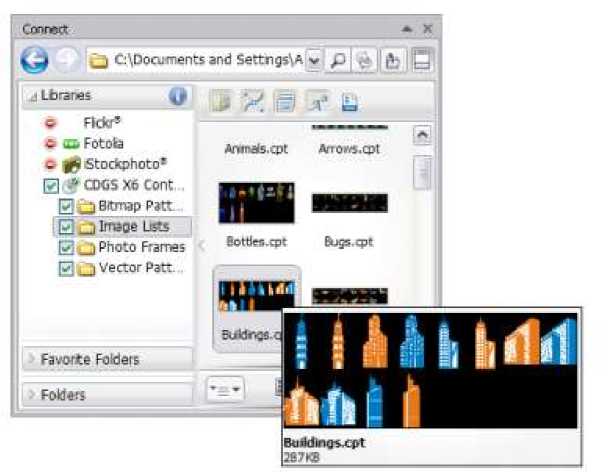Select the Fotolia library entry

pos(103,144)
